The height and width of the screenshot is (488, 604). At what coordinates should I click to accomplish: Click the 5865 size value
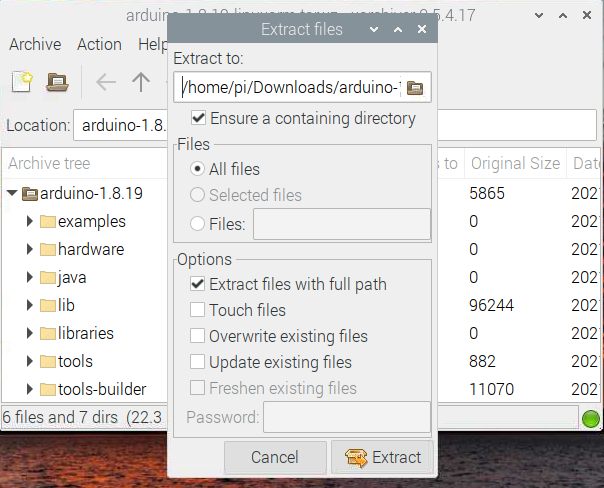point(487,193)
